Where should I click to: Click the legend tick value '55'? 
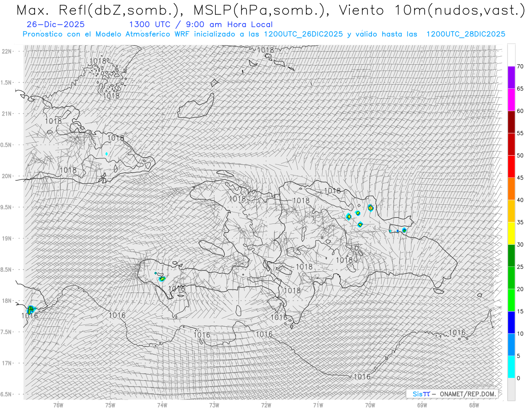(520, 133)
